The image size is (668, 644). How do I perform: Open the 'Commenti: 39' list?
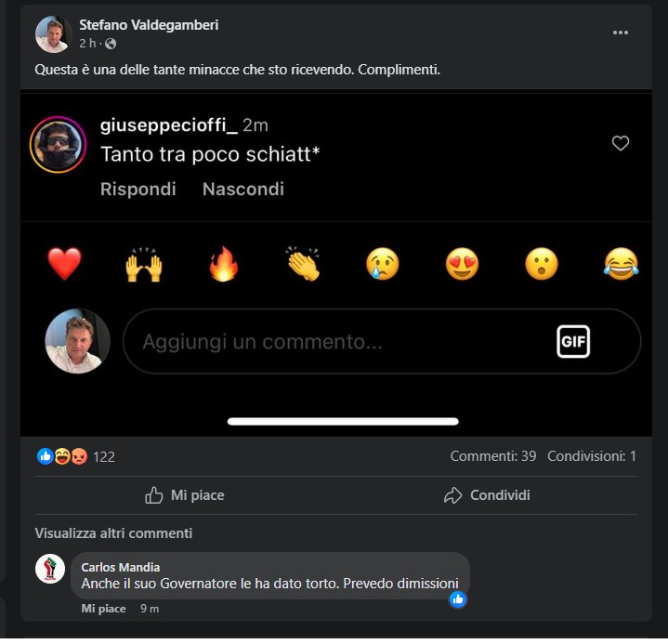[493, 456]
